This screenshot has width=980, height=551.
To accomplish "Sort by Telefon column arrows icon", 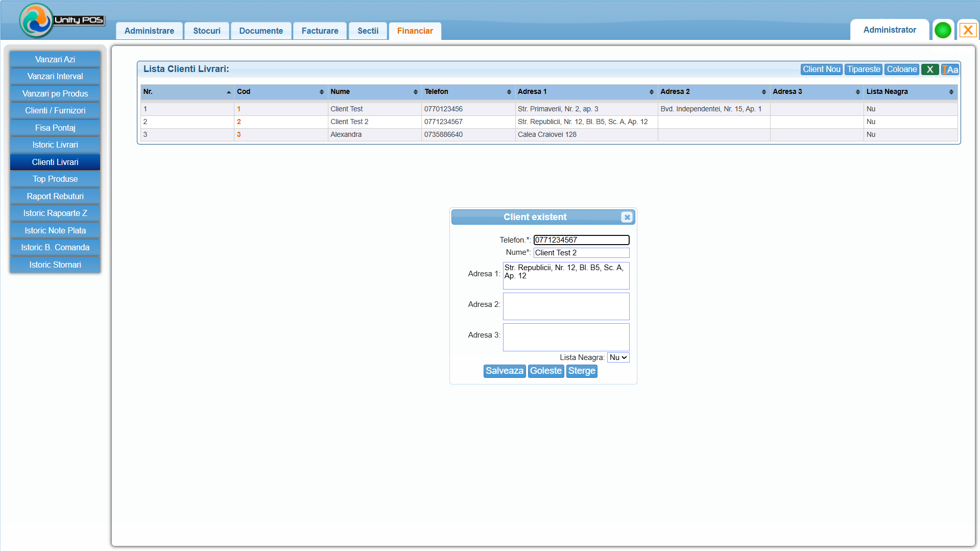I will (509, 92).
